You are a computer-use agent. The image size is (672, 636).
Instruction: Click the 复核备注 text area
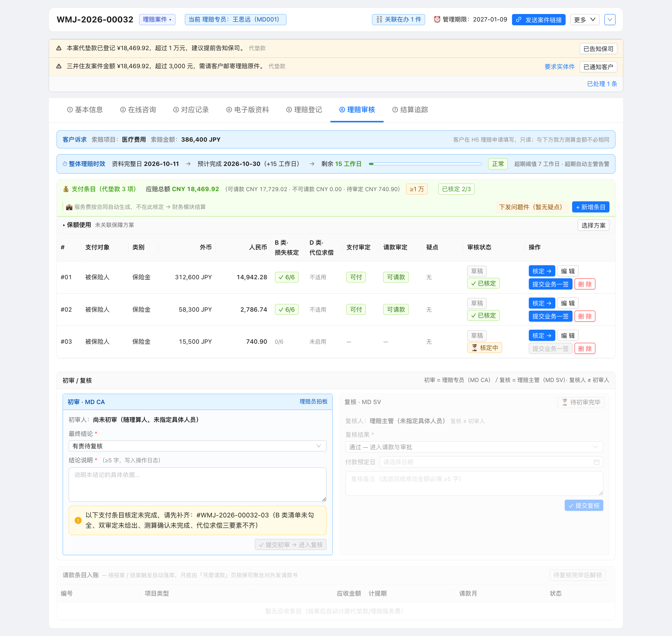pyautogui.click(x=474, y=483)
